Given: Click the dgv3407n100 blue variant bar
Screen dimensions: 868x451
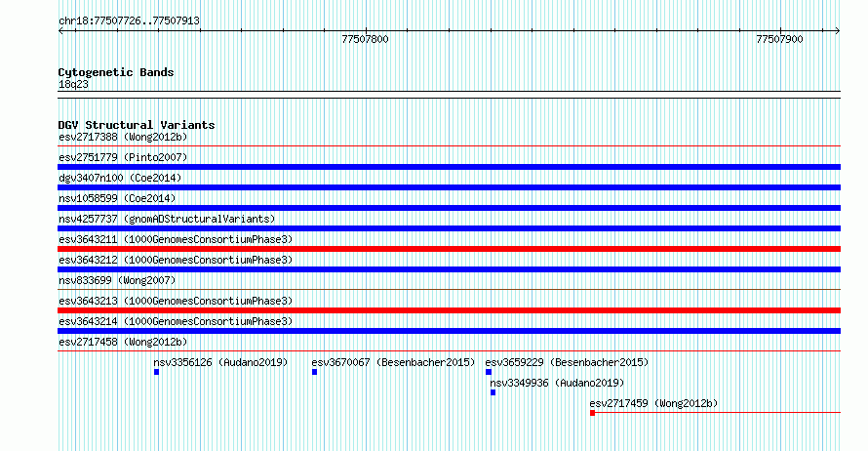Looking at the screenshot, I should point(449,187).
